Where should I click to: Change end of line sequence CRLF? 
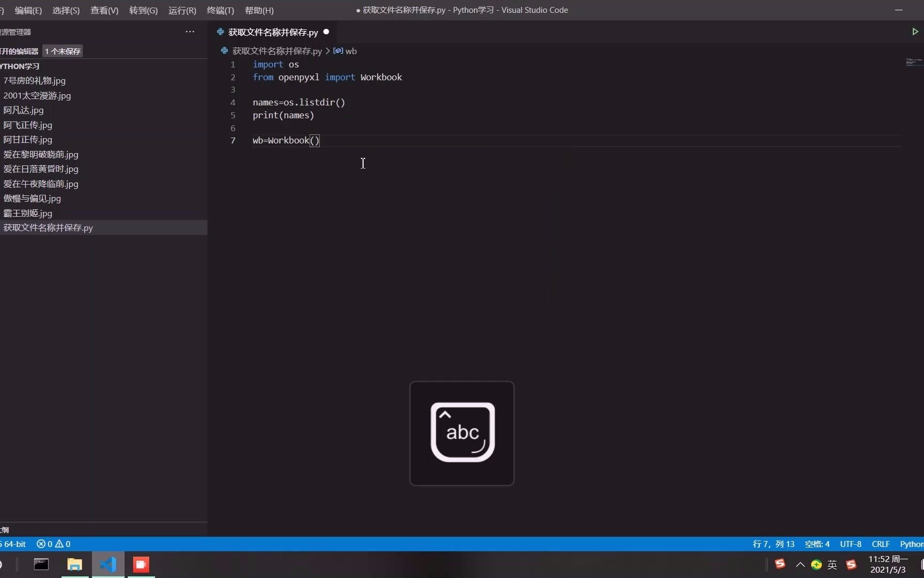(881, 544)
